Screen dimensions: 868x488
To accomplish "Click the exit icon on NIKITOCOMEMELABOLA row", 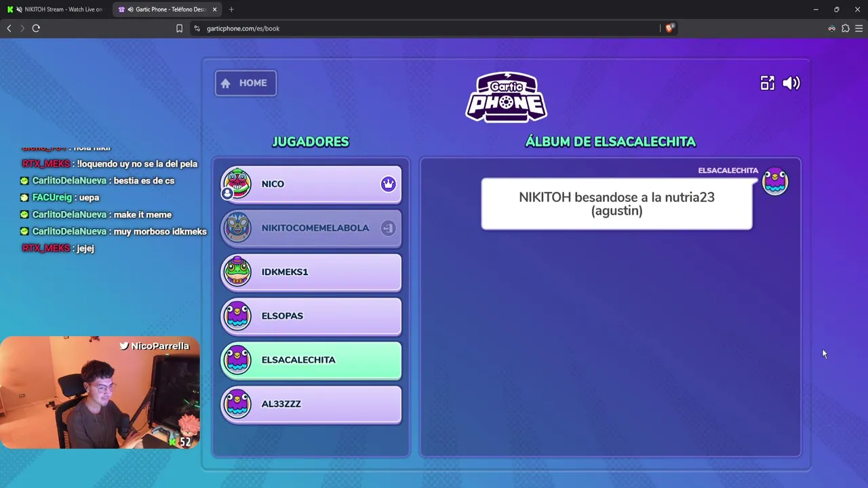I will (388, 228).
